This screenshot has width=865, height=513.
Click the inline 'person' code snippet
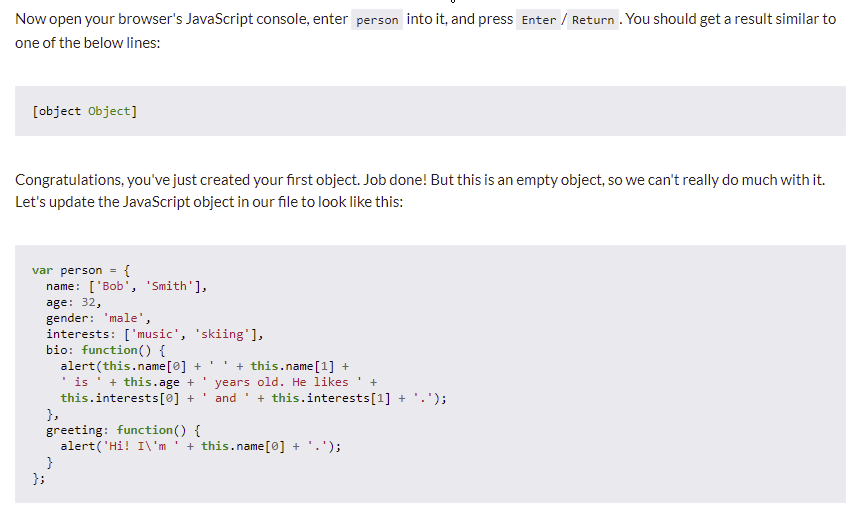(x=377, y=20)
